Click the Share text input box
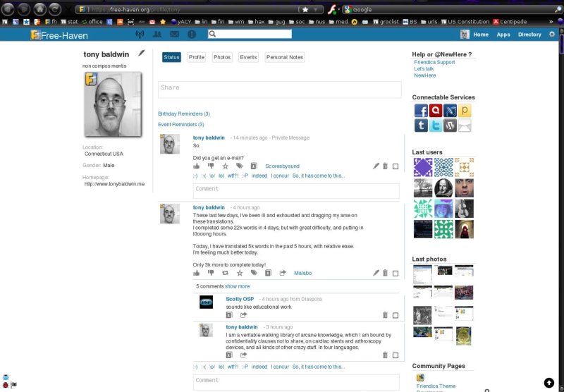 pyautogui.click(x=279, y=89)
